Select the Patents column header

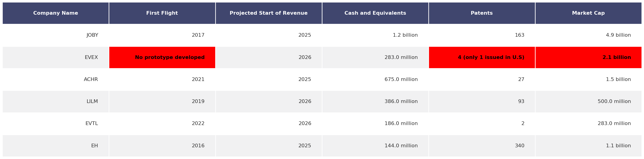482,13
